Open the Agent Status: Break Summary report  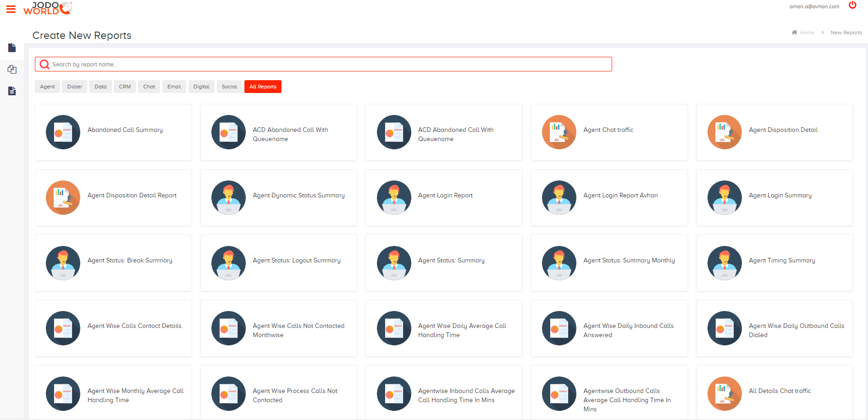113,263
